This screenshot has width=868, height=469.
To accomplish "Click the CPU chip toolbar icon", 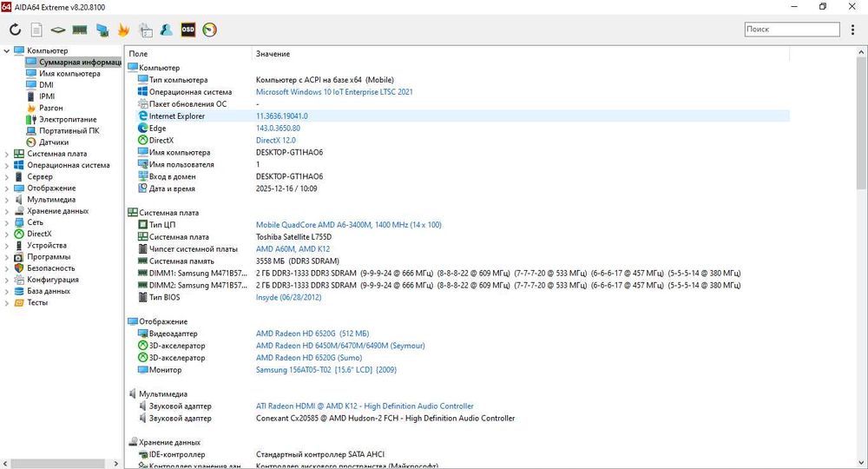I will [x=58, y=30].
